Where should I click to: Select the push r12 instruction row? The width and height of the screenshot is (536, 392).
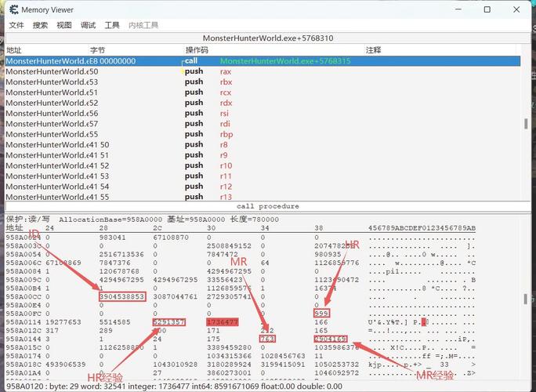pos(263,187)
